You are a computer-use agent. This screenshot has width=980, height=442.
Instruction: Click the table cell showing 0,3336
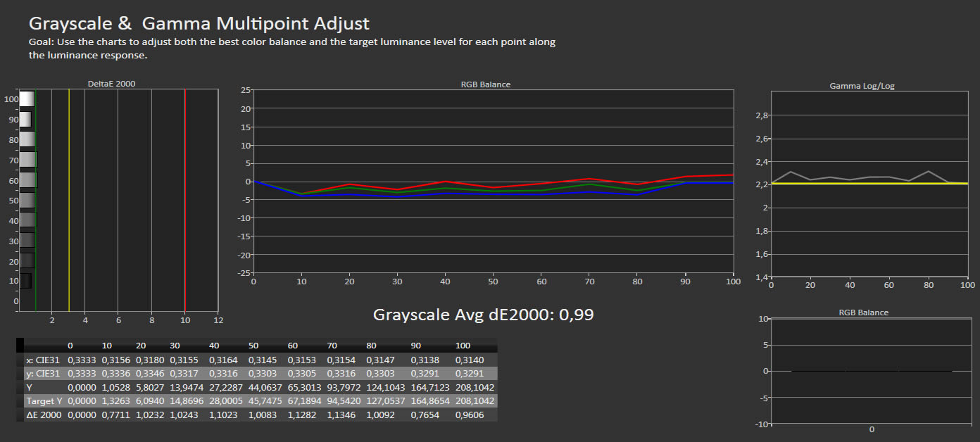click(x=115, y=373)
